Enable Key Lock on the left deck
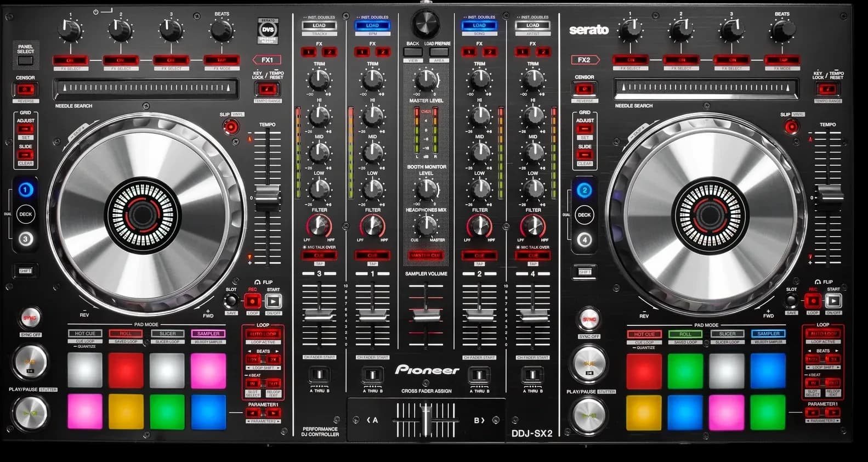Screen dimensions: 868x462 [x=268, y=89]
